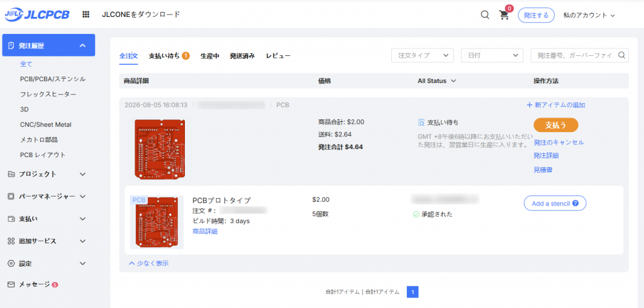Screen dimensions: 644x308
Task: Click the stencil help question mark icon
Action: coord(575,203)
